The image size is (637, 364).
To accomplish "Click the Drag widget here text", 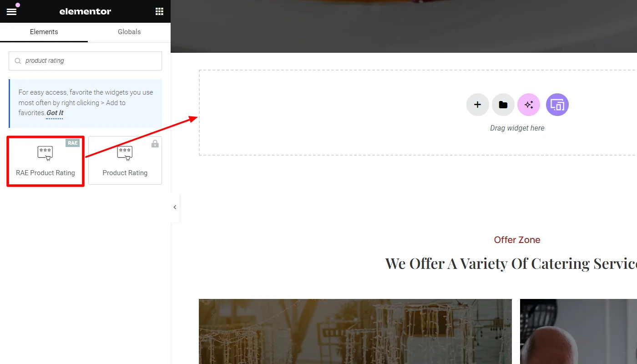I will [517, 128].
